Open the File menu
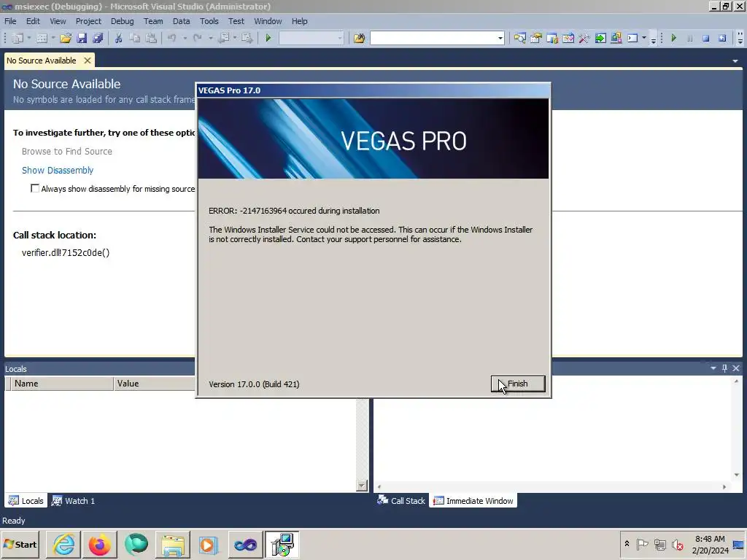 tap(10, 21)
